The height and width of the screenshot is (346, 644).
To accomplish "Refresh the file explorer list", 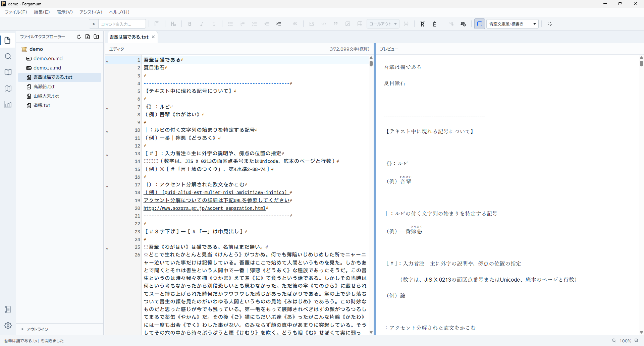I will [x=79, y=37].
